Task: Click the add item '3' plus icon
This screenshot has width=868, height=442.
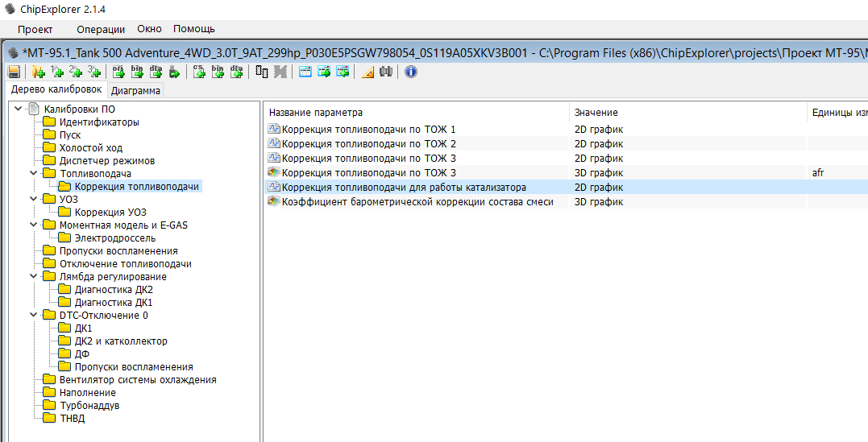Action: coord(94,72)
